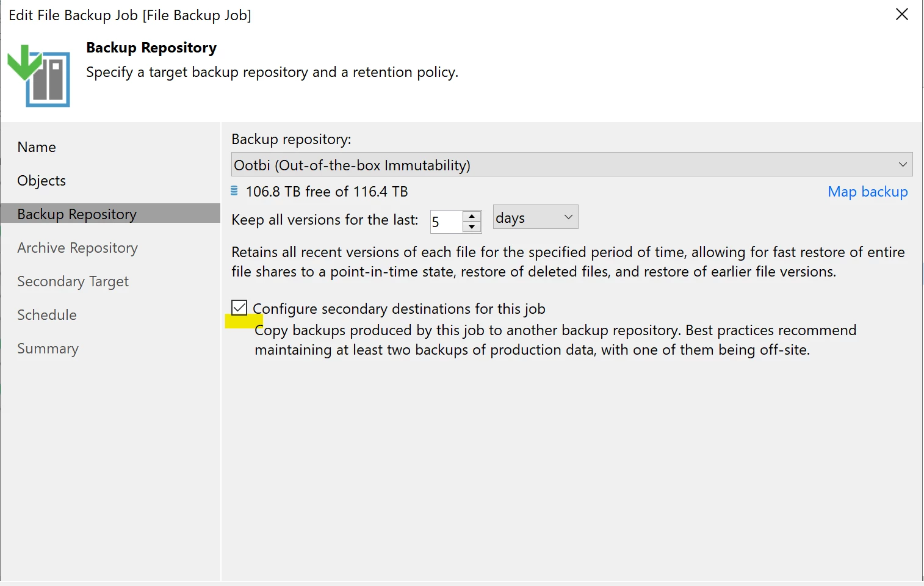Switch to Archive Repository step

(x=78, y=248)
